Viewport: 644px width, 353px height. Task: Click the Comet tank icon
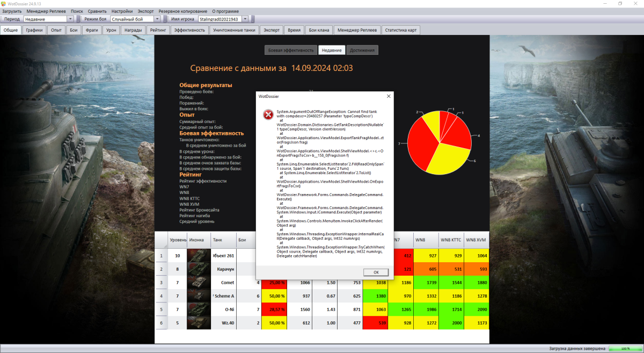pos(198,282)
